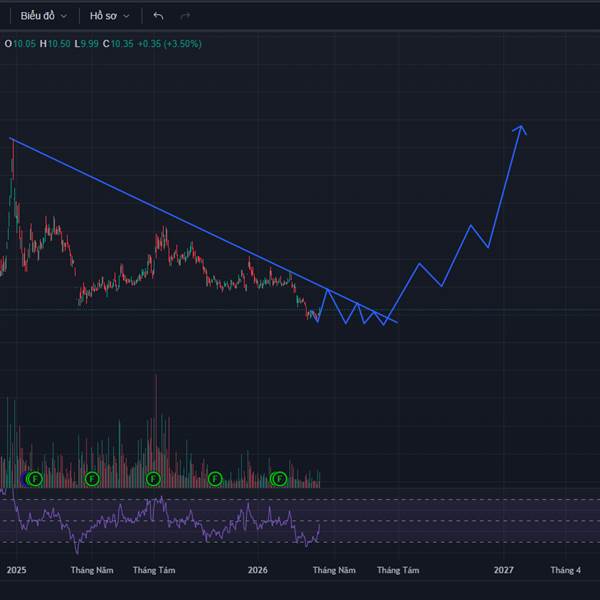
Task: Click the 2025 label on the time axis
Action: (x=16, y=570)
